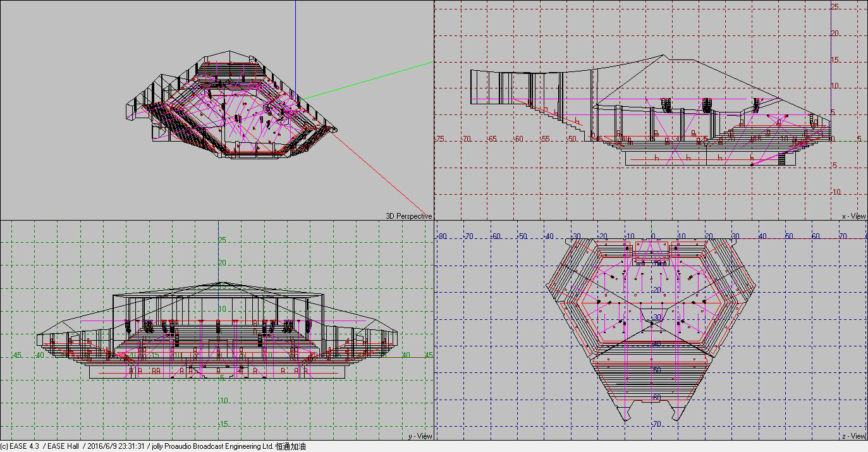Click the -80 axis label in z-View
The height and width of the screenshot is (452, 868).
pyautogui.click(x=442, y=236)
